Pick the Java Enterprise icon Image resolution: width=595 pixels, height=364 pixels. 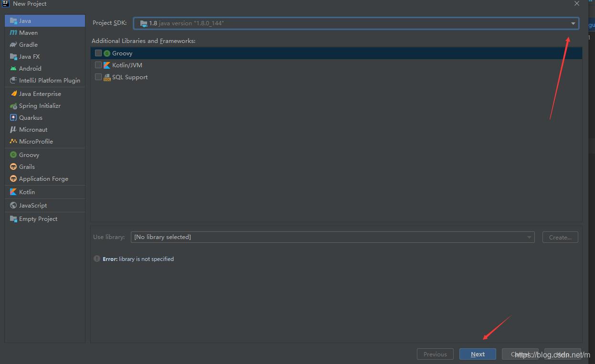(x=13, y=94)
